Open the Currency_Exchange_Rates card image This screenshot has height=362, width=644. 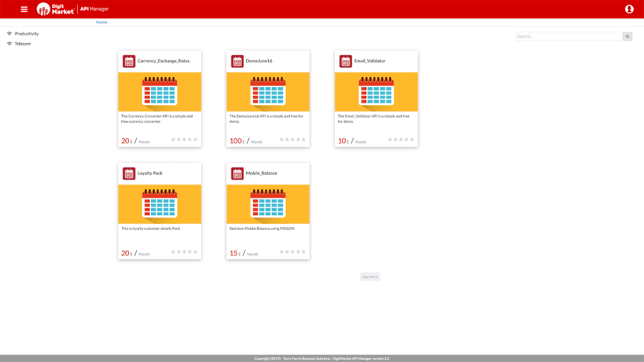(x=160, y=92)
